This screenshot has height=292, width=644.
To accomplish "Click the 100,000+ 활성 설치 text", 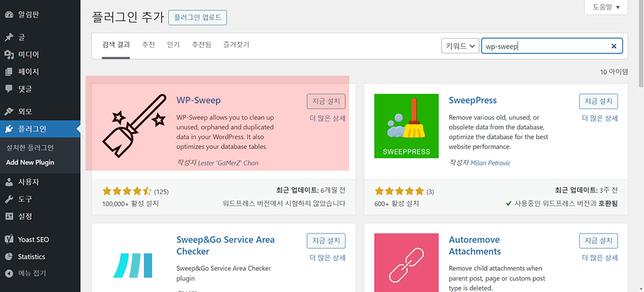I will point(130,203).
